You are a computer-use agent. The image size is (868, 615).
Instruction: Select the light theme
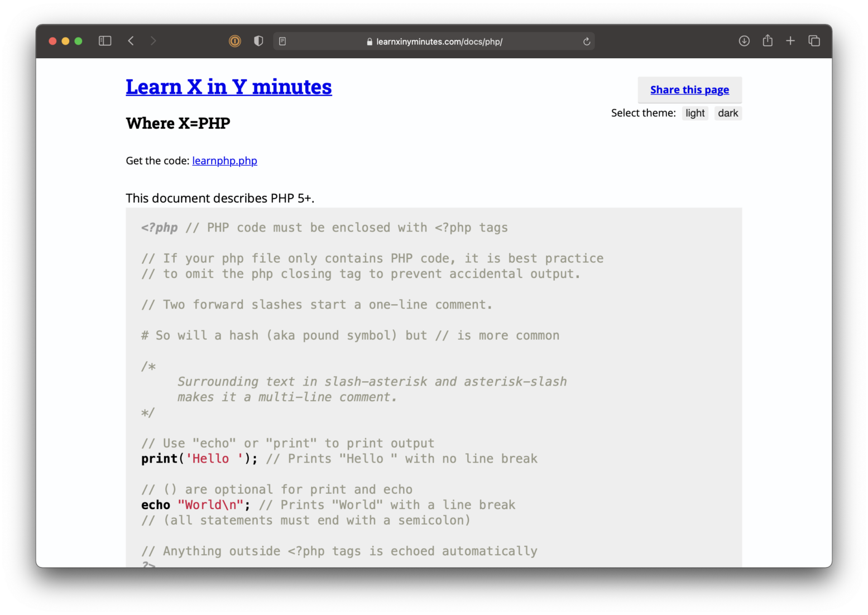click(x=694, y=113)
